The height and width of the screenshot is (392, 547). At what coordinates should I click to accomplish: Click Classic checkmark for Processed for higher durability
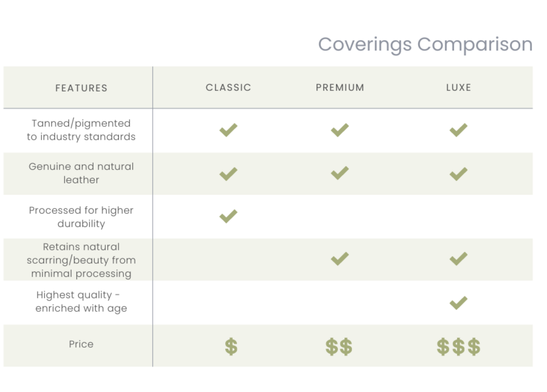pos(228,216)
